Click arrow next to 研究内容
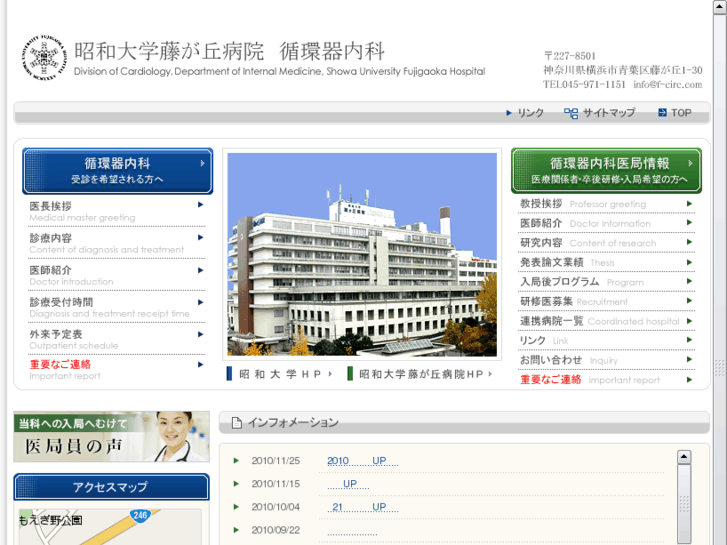Viewport: 727px width, 545px height. 689,242
